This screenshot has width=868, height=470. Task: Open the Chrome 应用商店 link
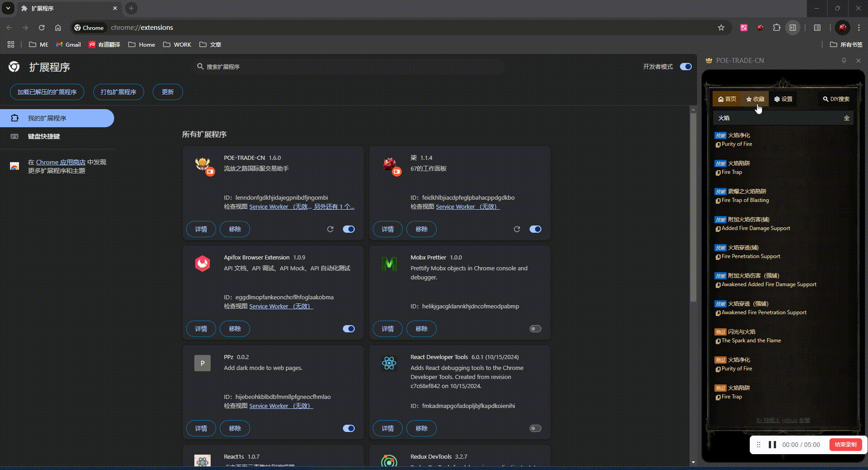[x=61, y=162]
